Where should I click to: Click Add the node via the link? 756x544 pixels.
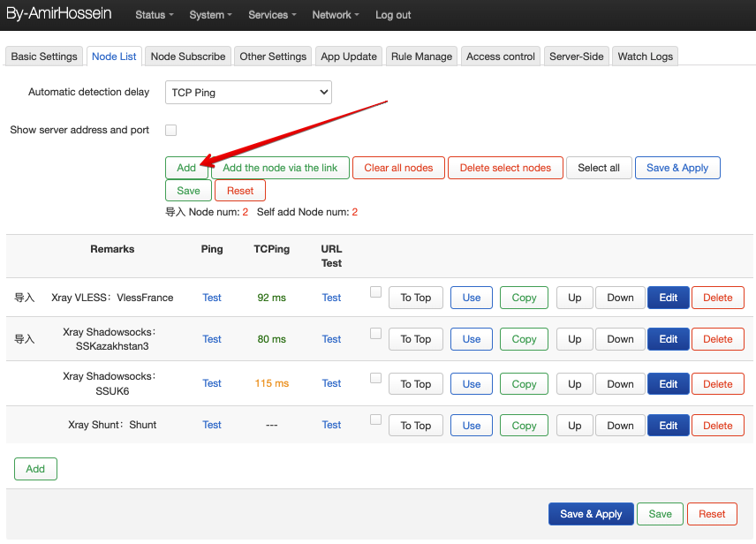[x=280, y=168]
